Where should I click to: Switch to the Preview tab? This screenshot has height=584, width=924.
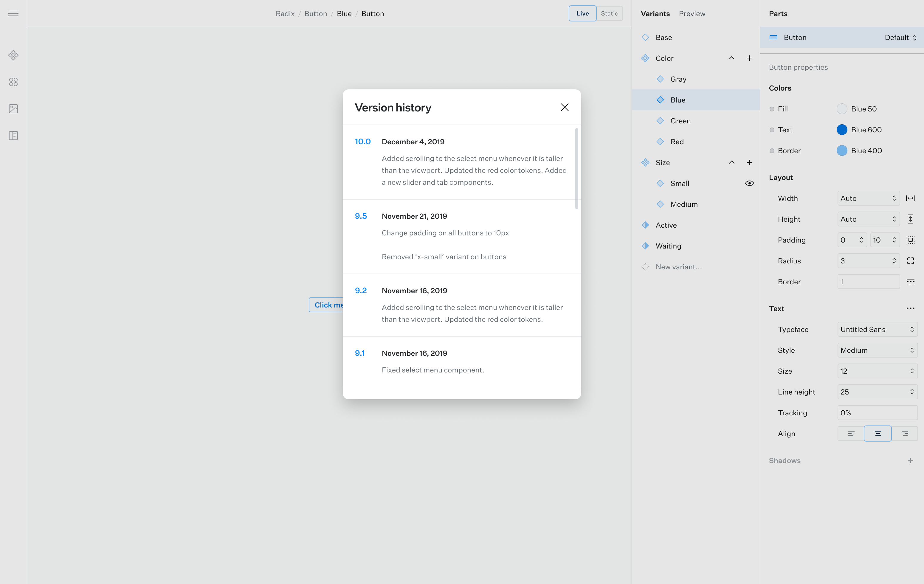(692, 13)
